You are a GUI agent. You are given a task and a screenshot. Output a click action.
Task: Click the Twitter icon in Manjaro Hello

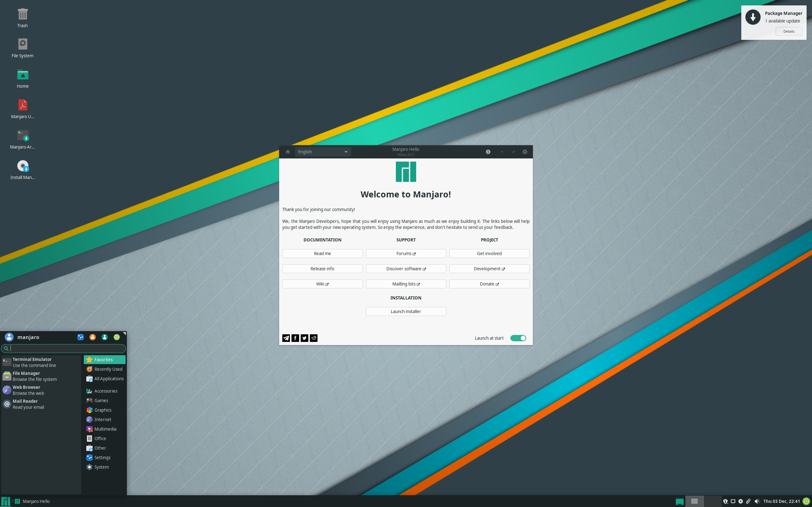click(304, 337)
